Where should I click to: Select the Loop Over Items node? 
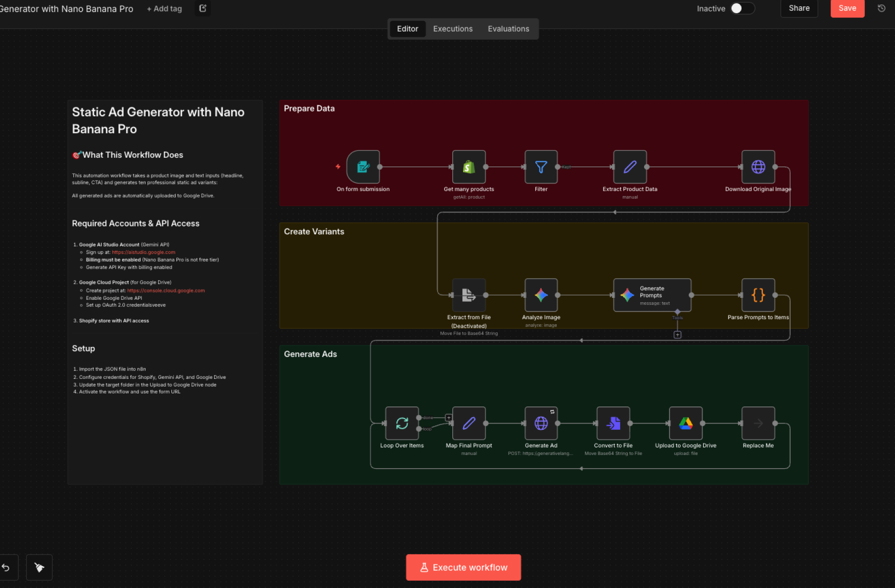coord(401,423)
